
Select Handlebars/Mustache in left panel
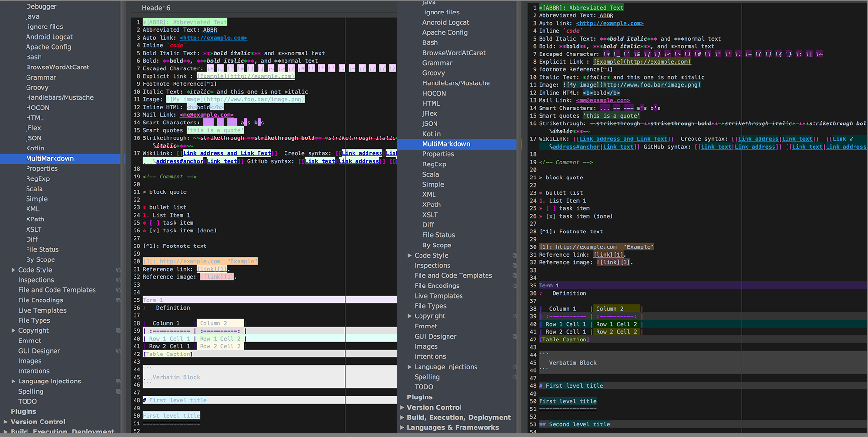(x=60, y=98)
